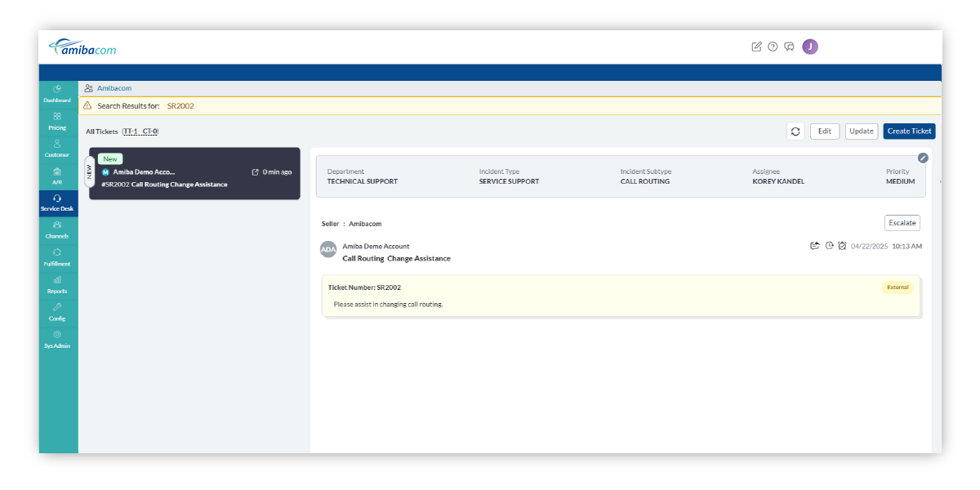Click the SERVICE SUPPORT incident type value
This screenshot has width=980, height=490.
click(509, 181)
